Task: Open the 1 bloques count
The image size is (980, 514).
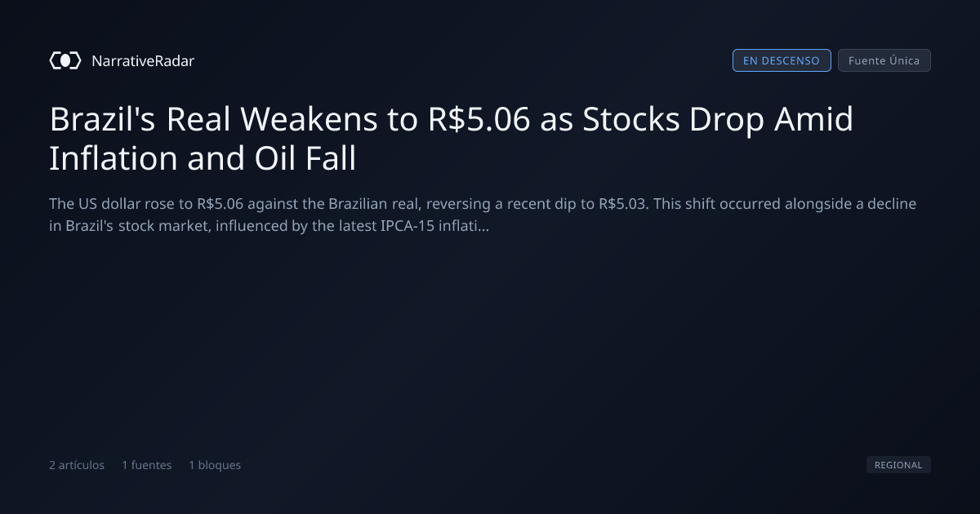Action: [x=215, y=465]
